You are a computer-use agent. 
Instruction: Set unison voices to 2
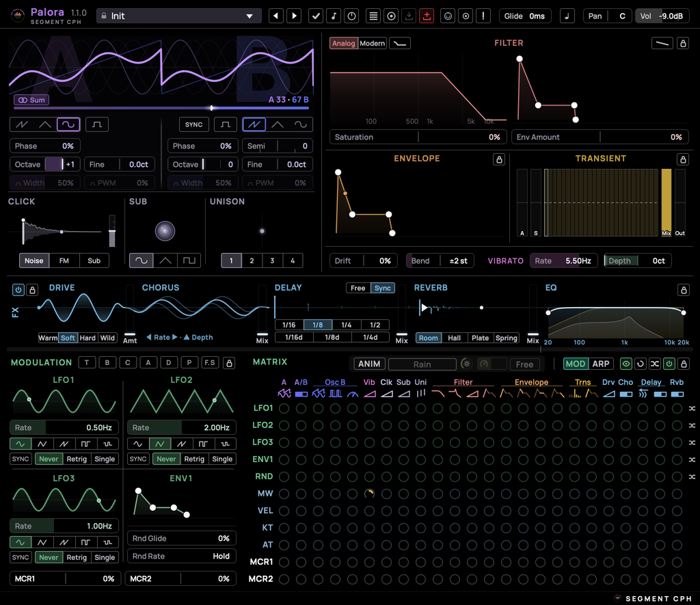(252, 260)
